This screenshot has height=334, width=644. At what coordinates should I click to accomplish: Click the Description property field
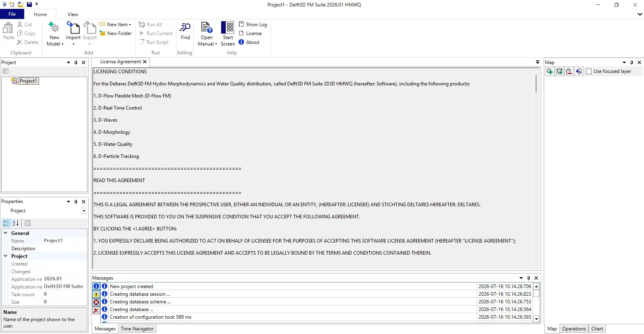(64, 249)
